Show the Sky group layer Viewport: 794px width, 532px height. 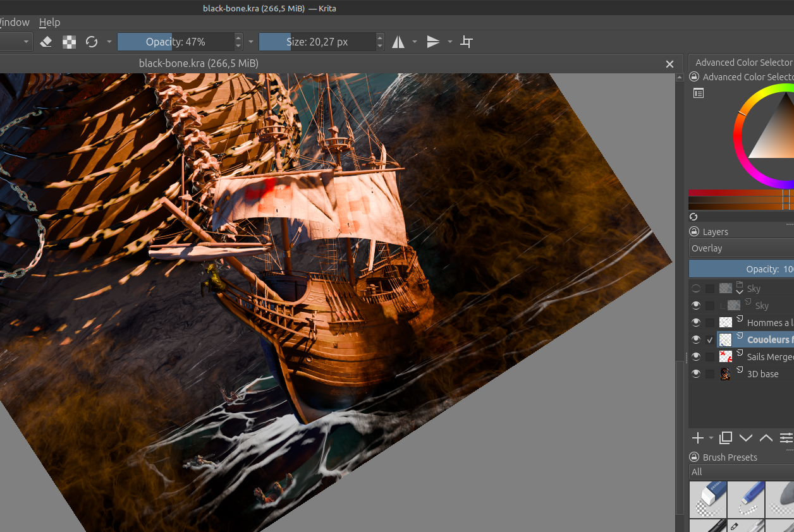coord(696,289)
